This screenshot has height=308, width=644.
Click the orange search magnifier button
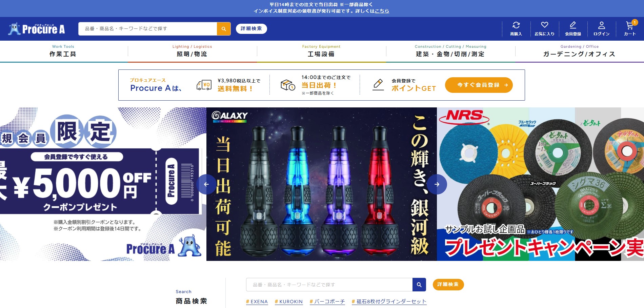point(224,29)
